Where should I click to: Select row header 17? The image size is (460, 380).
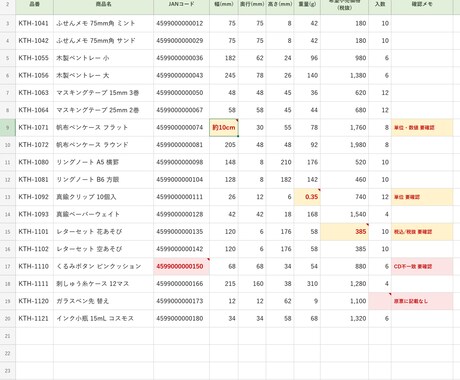point(8,266)
